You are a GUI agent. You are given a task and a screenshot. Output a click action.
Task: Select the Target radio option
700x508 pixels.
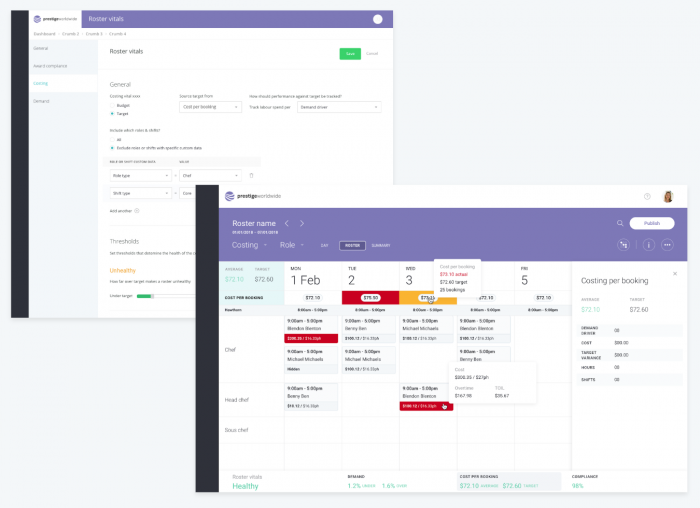coord(112,114)
